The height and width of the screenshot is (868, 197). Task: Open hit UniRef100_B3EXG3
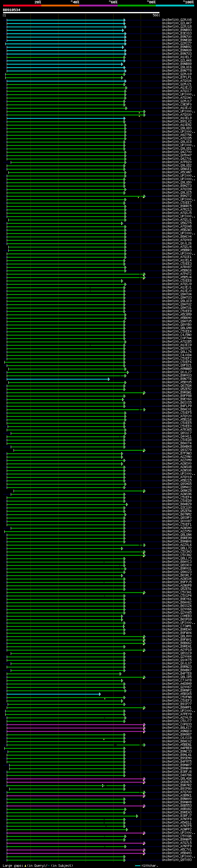177,33
